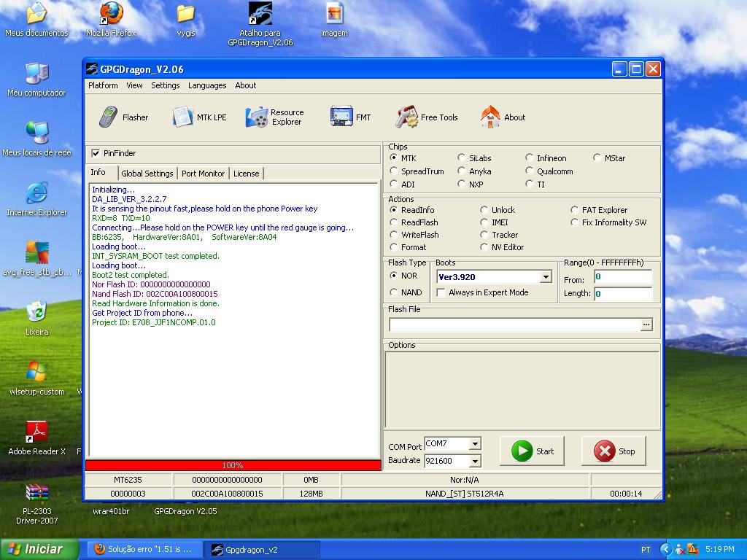Image resolution: width=747 pixels, height=560 pixels.
Task: Open the COM Port dropdown
Action: click(x=474, y=444)
